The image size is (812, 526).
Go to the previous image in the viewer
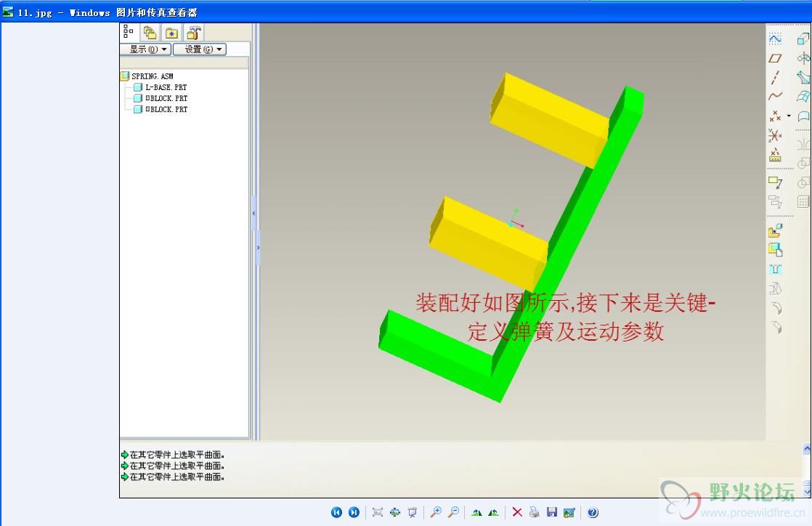click(336, 512)
